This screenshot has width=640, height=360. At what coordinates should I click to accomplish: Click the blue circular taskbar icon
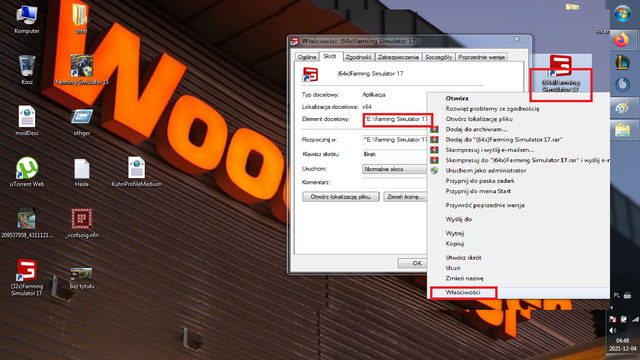pyautogui.click(x=622, y=85)
